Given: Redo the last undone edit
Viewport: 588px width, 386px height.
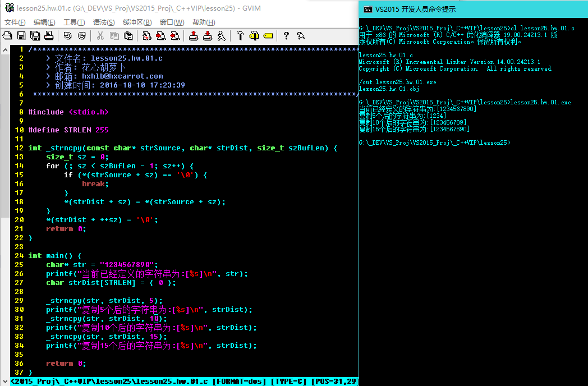Looking at the screenshot, I should pyautogui.click(x=81, y=36).
